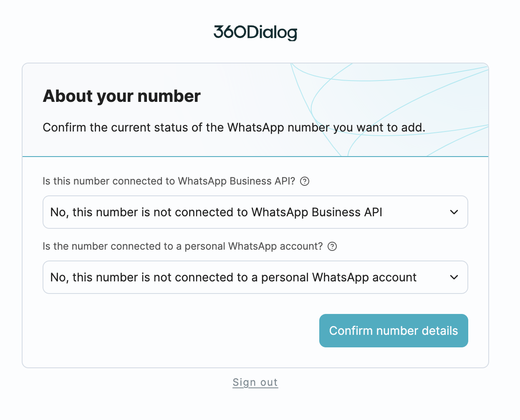Open help icon beside personal WhatsApp account question
Image resolution: width=520 pixels, height=420 pixels.
tap(332, 246)
